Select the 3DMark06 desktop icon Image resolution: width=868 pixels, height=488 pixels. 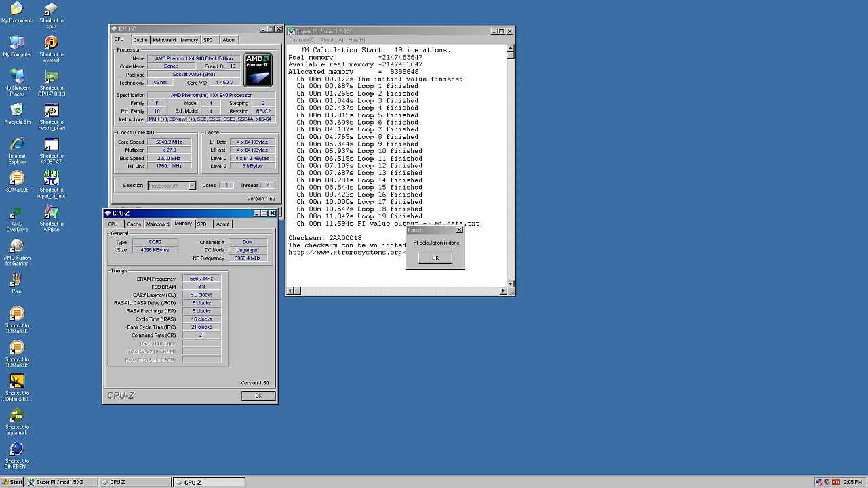click(17, 182)
